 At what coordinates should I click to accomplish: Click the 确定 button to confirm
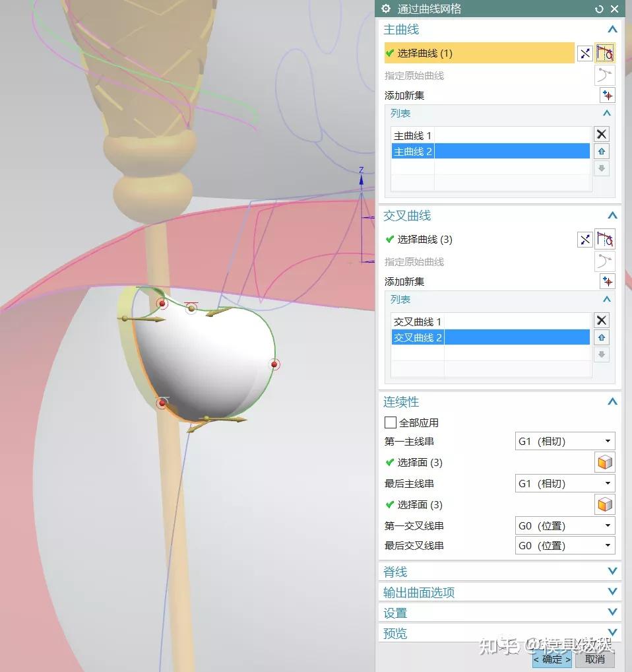tap(552, 659)
